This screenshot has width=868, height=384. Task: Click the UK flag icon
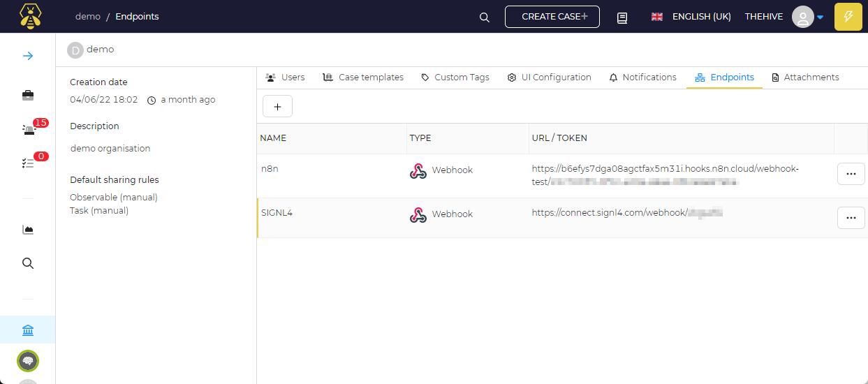(657, 17)
